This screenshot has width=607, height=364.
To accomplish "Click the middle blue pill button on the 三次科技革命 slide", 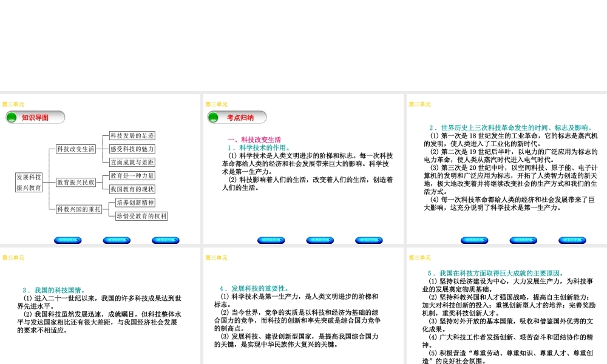I will 523,240.
